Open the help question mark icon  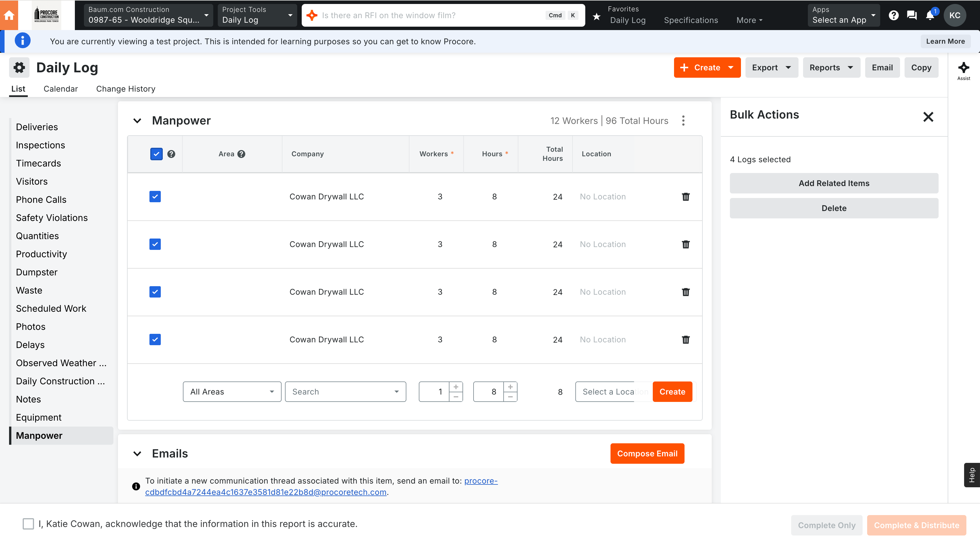click(893, 15)
